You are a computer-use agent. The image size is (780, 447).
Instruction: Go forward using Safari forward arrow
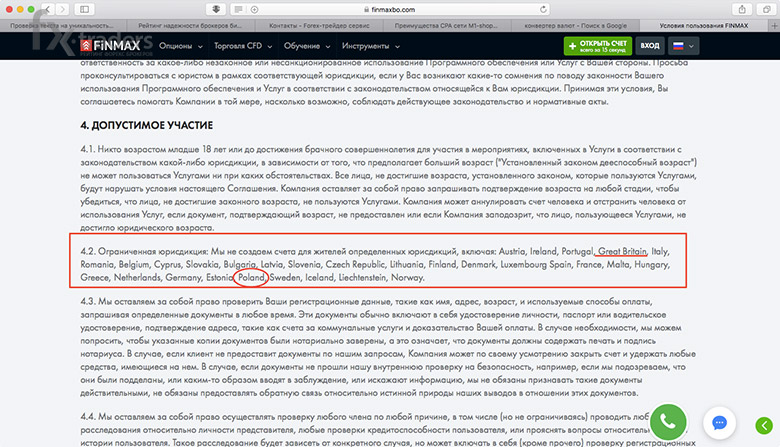62,9
